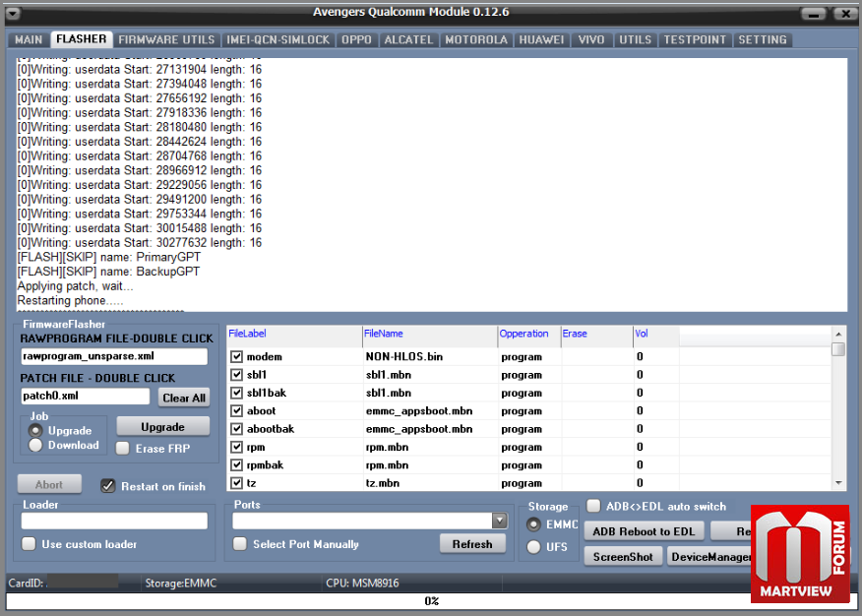Select UFS storage radio button
This screenshot has height=616, width=862.
click(x=533, y=547)
